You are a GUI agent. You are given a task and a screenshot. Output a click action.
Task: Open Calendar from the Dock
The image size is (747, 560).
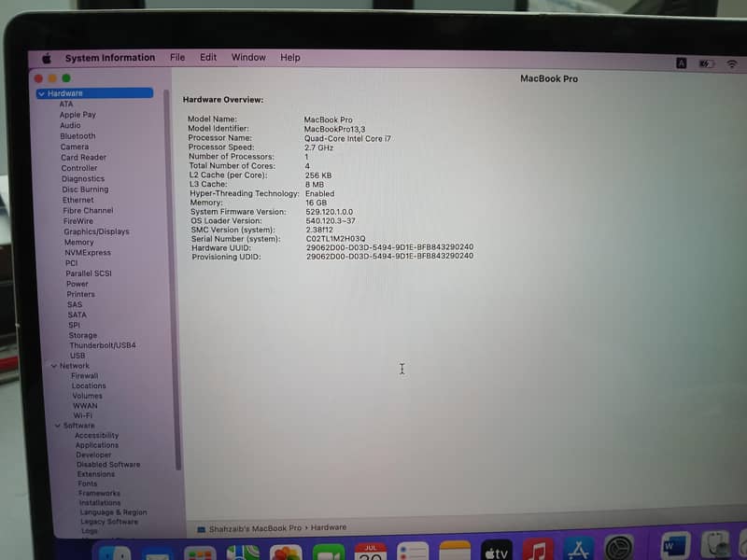pos(371,553)
